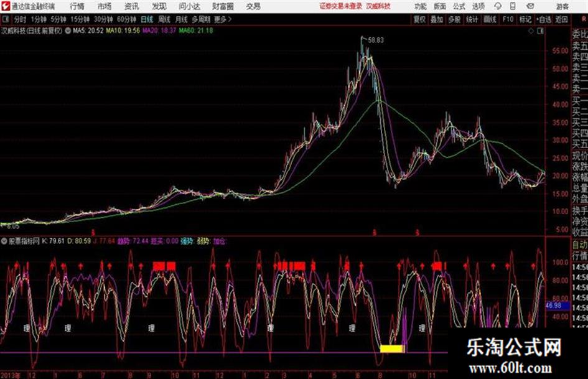Click the 自动 label in the right panel
Screen dimensions: 588x379
pos(580,245)
